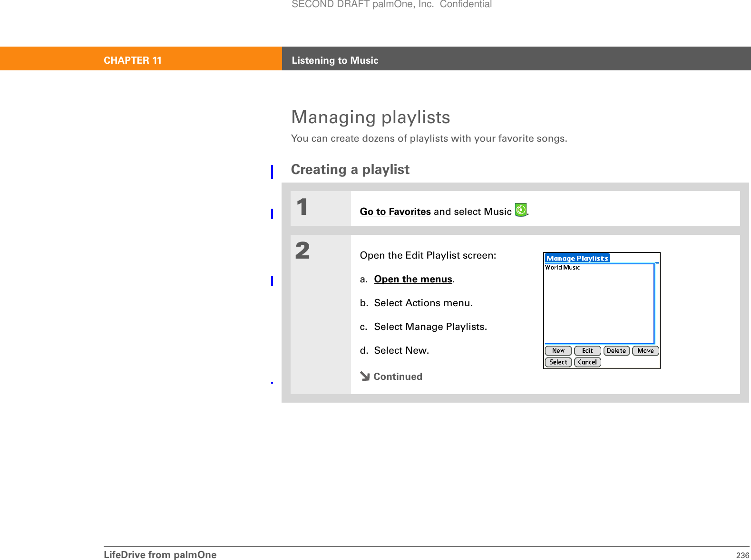Hit the Delete playlist button
The image size is (751, 560).
pyautogui.click(x=616, y=351)
